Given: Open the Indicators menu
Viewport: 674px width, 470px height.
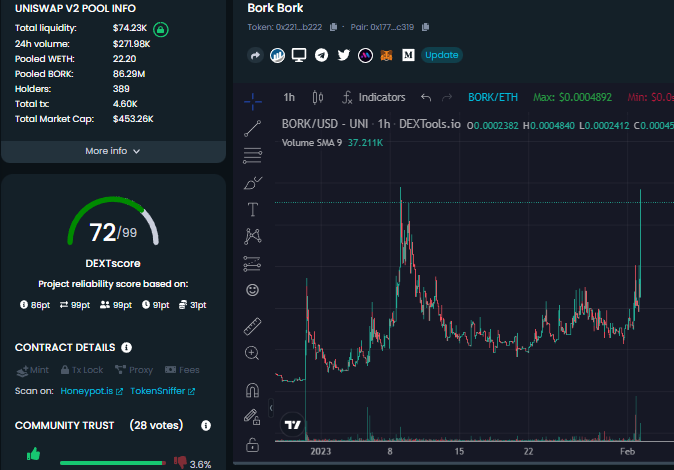Looking at the screenshot, I should (x=374, y=98).
